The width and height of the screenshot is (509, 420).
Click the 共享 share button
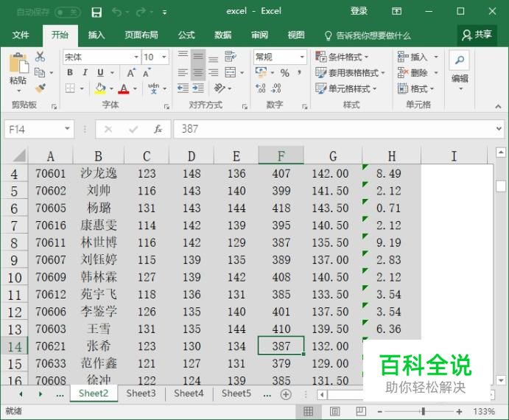tap(477, 35)
